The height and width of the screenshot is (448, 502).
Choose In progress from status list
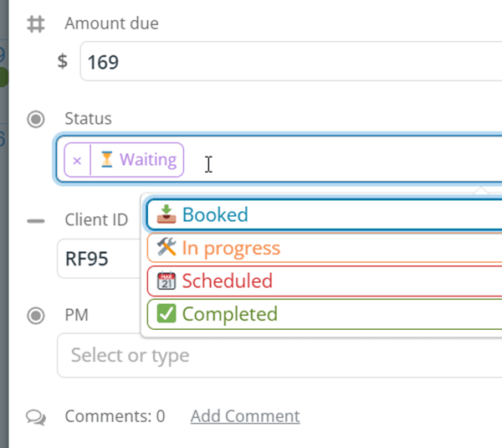click(x=325, y=248)
